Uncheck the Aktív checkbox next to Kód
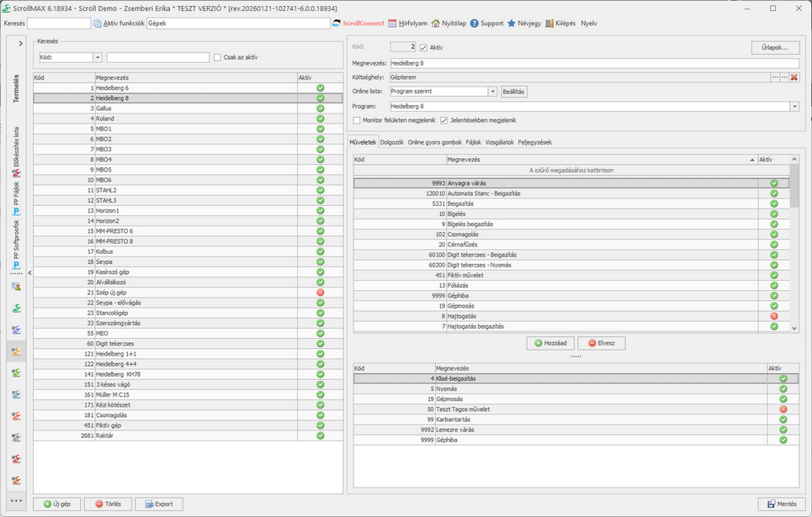The height and width of the screenshot is (517, 812). [x=424, y=48]
